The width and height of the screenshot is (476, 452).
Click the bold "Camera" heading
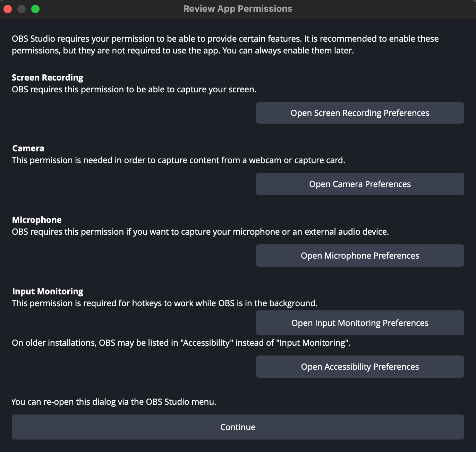click(x=28, y=148)
